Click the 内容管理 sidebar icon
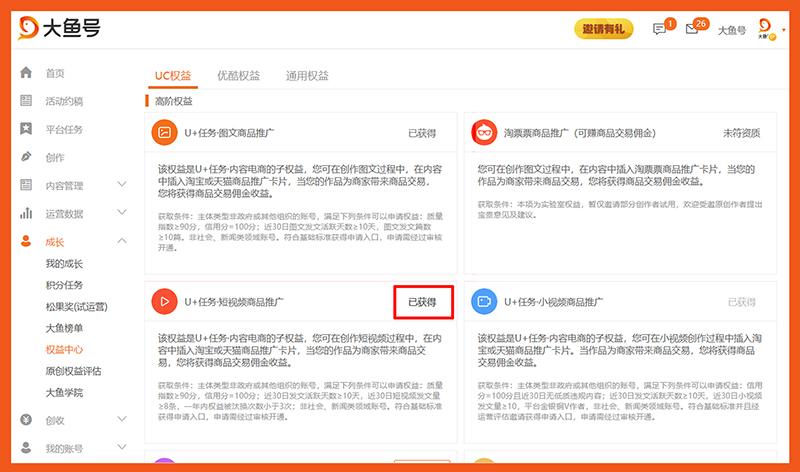The width and height of the screenshot is (800, 472). pos(26,185)
